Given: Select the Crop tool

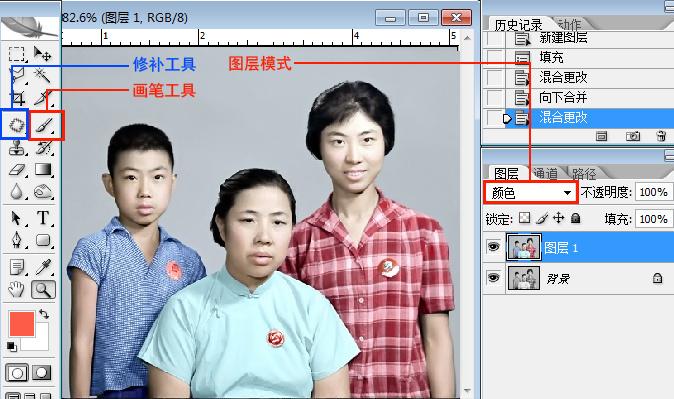Looking at the screenshot, I should 17,99.
